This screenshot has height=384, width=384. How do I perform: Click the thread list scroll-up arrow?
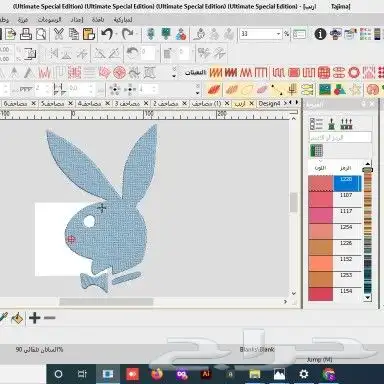(368, 164)
